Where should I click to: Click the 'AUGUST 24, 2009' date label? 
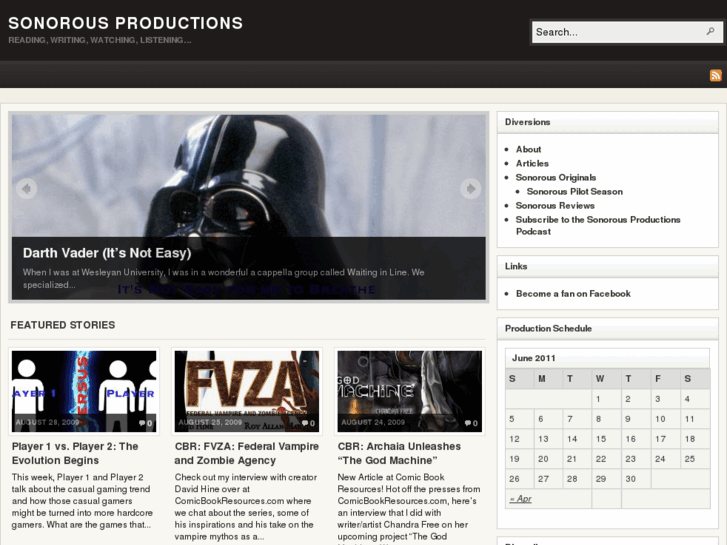coord(373,423)
